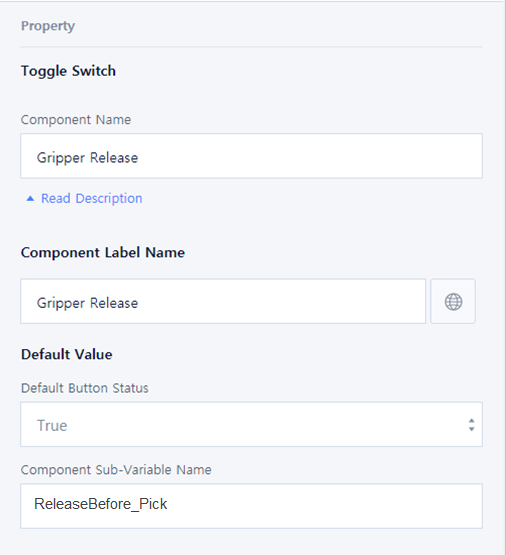
Task: Select the Property panel header
Action: [48, 26]
